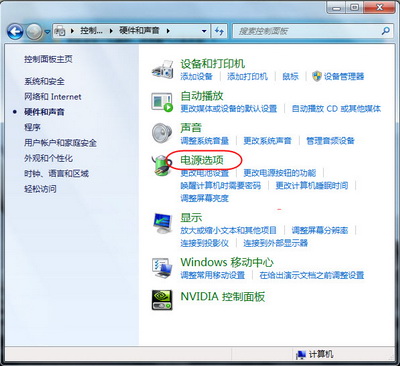Open 外观和个性化 in sidebar

tap(48, 158)
